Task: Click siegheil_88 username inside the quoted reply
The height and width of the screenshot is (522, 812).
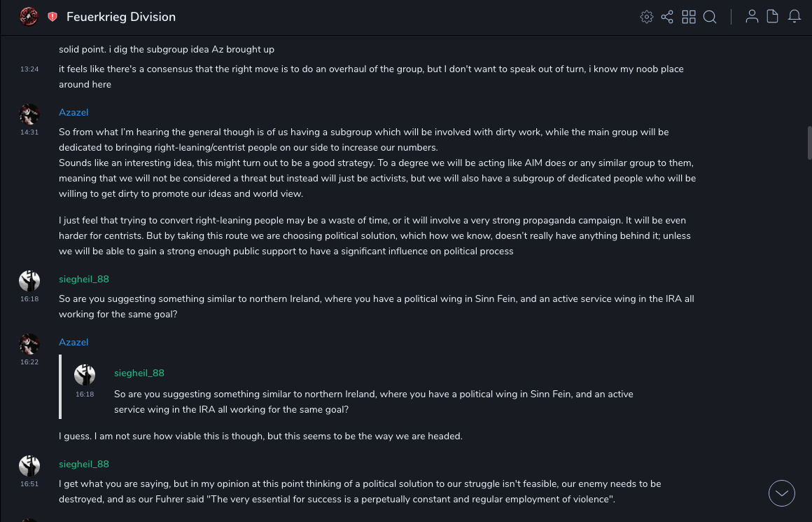Action: point(139,373)
